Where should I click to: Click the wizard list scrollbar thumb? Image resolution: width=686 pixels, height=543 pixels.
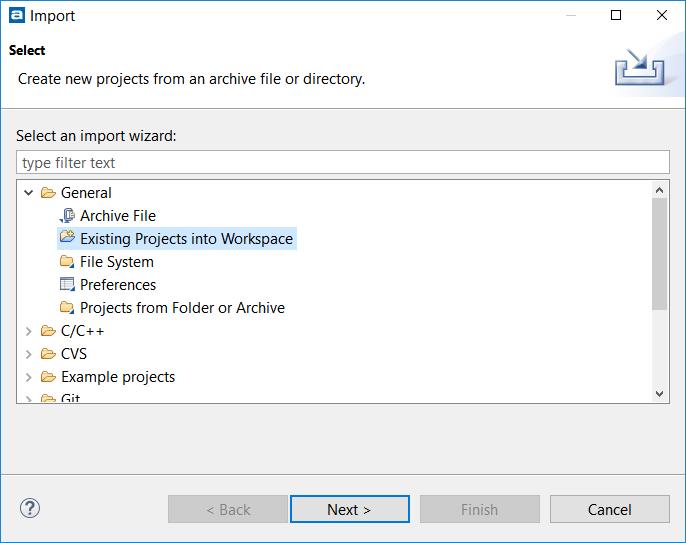click(x=659, y=254)
